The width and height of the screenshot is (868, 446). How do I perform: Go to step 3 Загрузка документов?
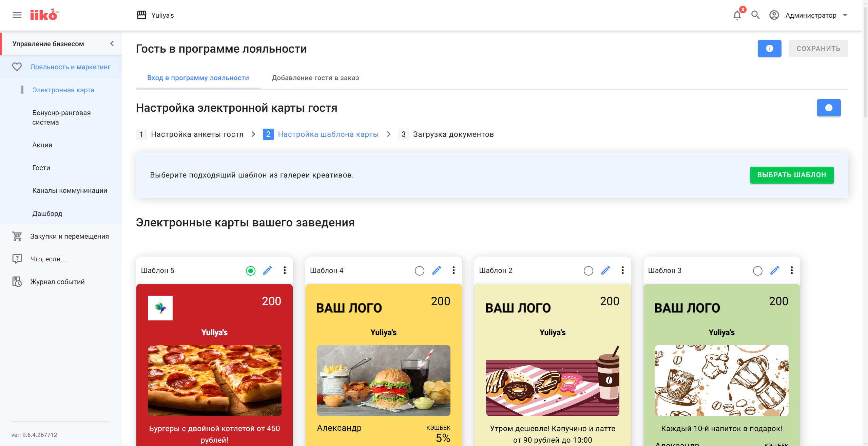point(446,134)
